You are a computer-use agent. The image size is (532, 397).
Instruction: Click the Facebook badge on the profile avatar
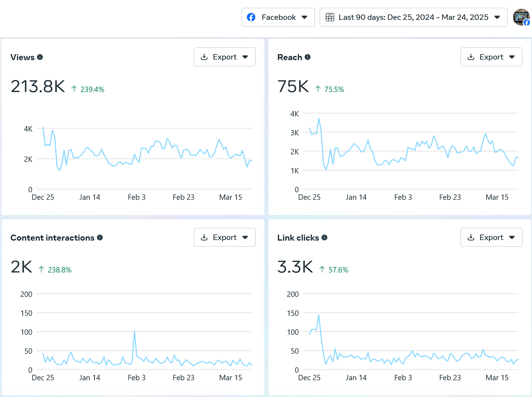pos(527,23)
